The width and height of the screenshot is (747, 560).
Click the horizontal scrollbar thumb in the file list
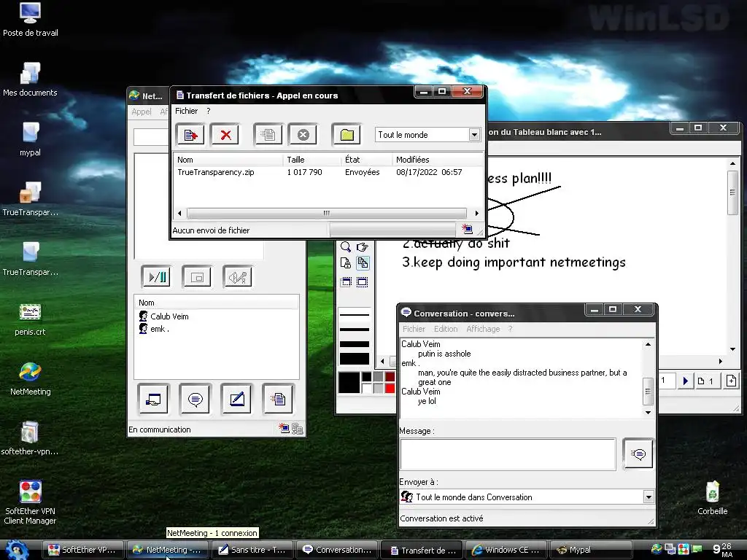[326, 213]
